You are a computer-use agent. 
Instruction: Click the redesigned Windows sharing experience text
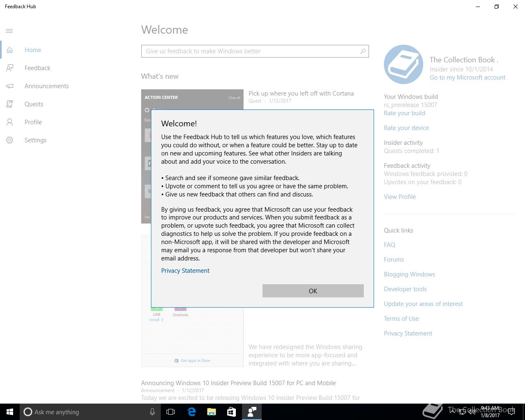coord(306,355)
